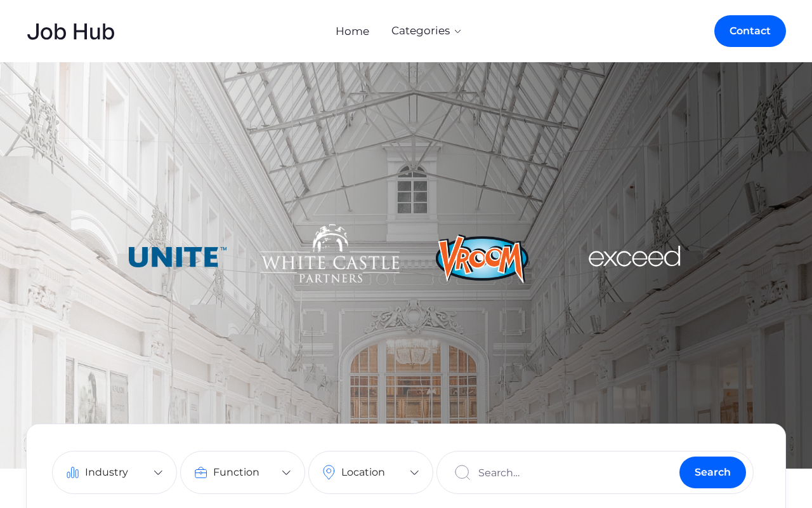Click the Location pin icon
Viewport: 812px width, 508px height.
click(329, 472)
